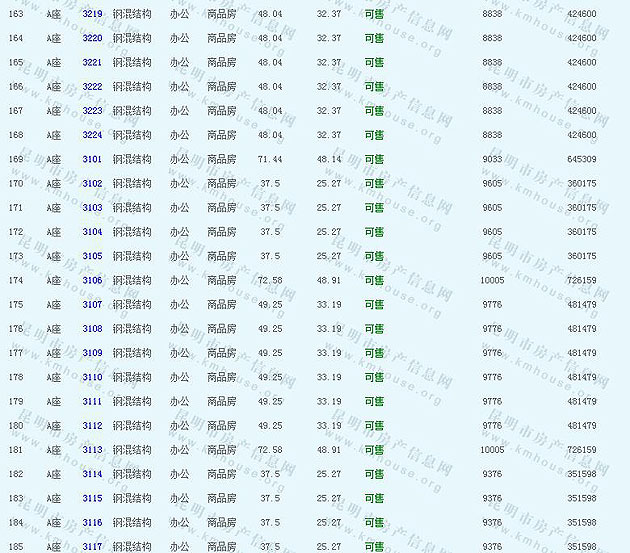This screenshot has height=553, width=630.
Task: Open room 3107 details
Action: 92,305
